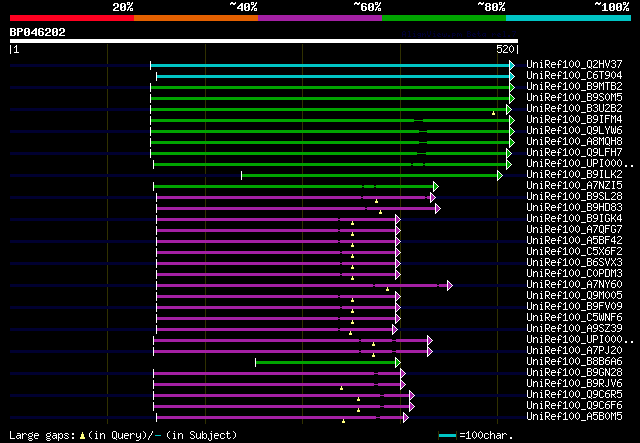Open hit UniRef100_C5X6F2
This screenshot has width=640, height=443.
point(574,252)
